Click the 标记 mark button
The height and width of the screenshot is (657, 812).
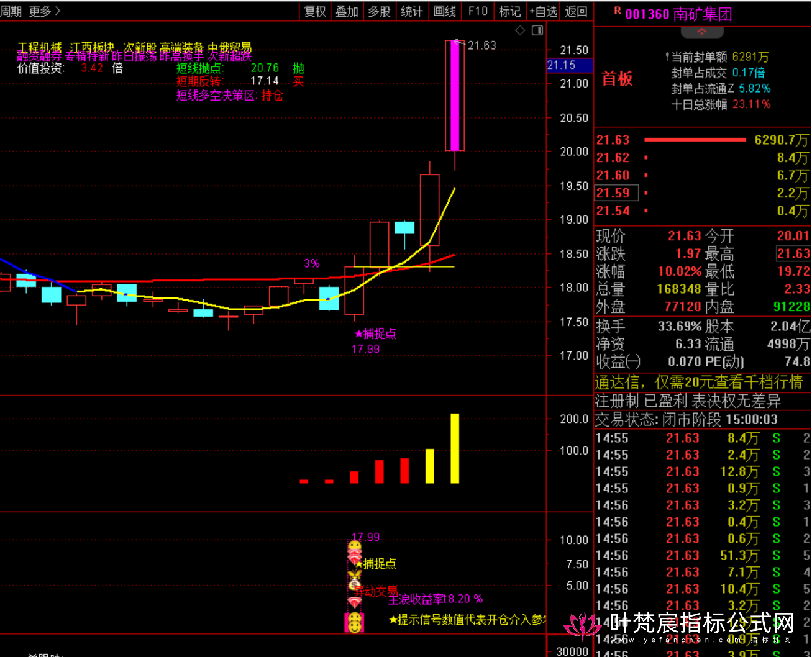(x=509, y=11)
